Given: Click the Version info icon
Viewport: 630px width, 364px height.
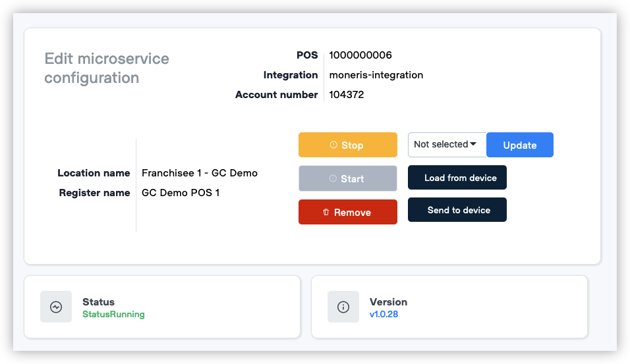Looking at the screenshot, I should (x=343, y=307).
